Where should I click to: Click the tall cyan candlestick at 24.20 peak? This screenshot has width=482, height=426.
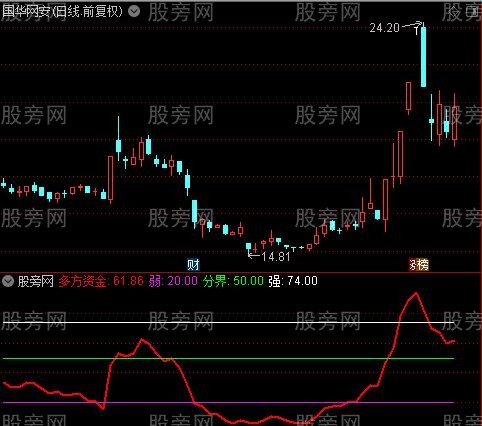(423, 57)
